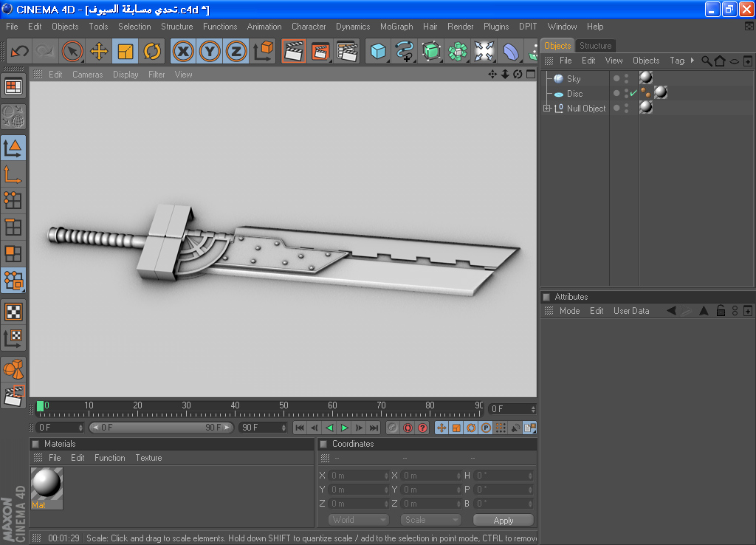Switch to Polygons mode

(13, 254)
